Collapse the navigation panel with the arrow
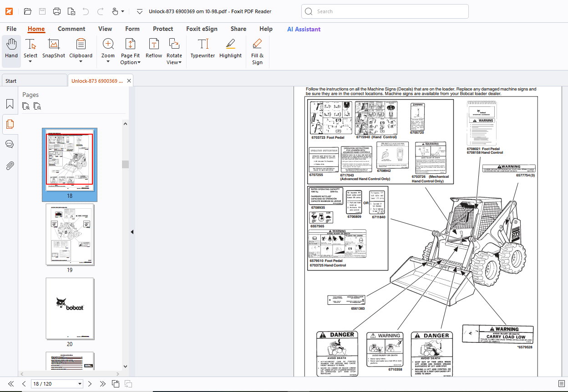 (x=132, y=232)
